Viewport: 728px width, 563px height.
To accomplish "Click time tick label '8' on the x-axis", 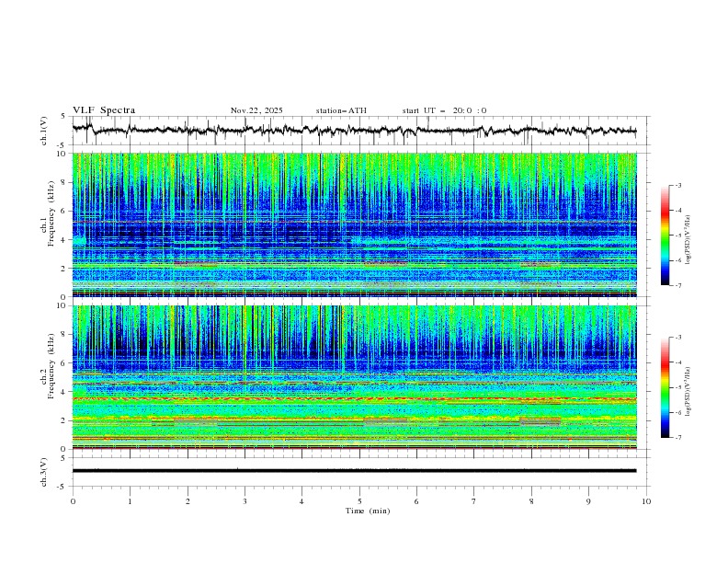I will 531,501.
